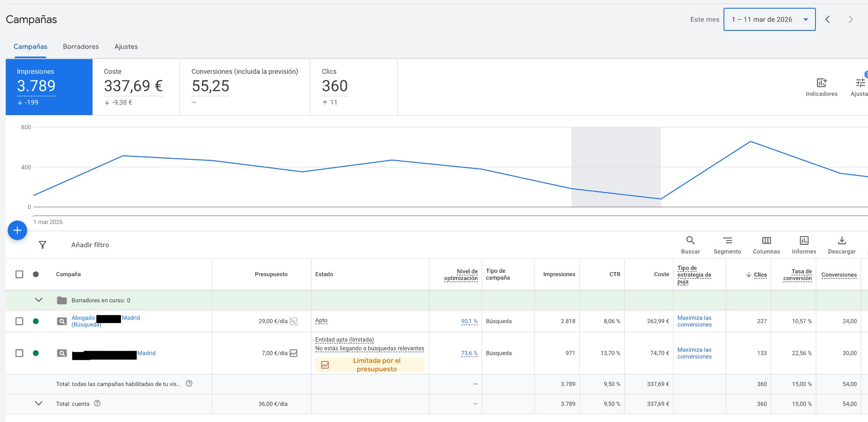This screenshot has width=868, height=422.
Task: Open the Abogado Madrid campaign link
Action: click(x=83, y=318)
